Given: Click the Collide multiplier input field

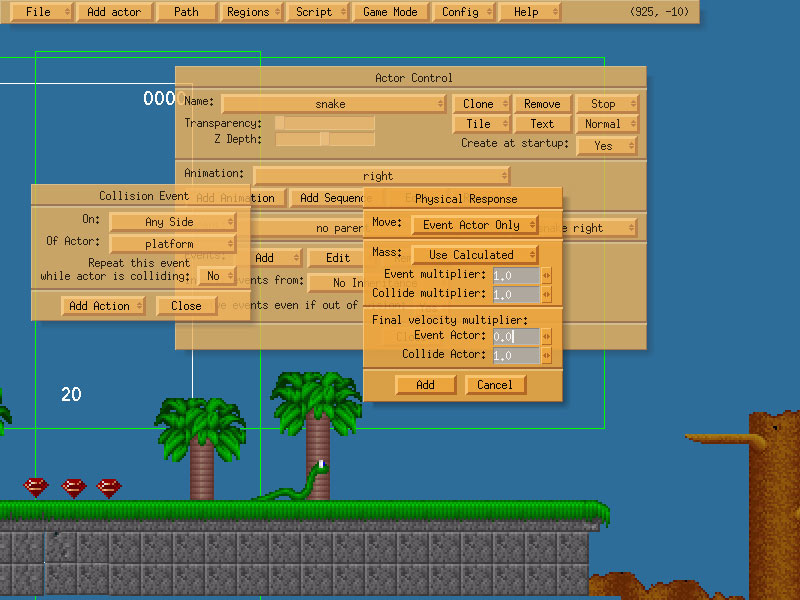Looking at the screenshot, I should tap(516, 295).
